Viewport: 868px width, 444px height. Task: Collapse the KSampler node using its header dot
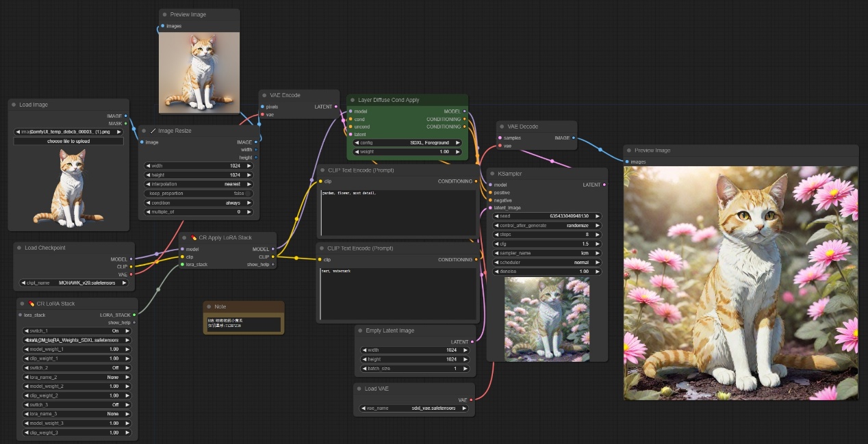(493, 174)
